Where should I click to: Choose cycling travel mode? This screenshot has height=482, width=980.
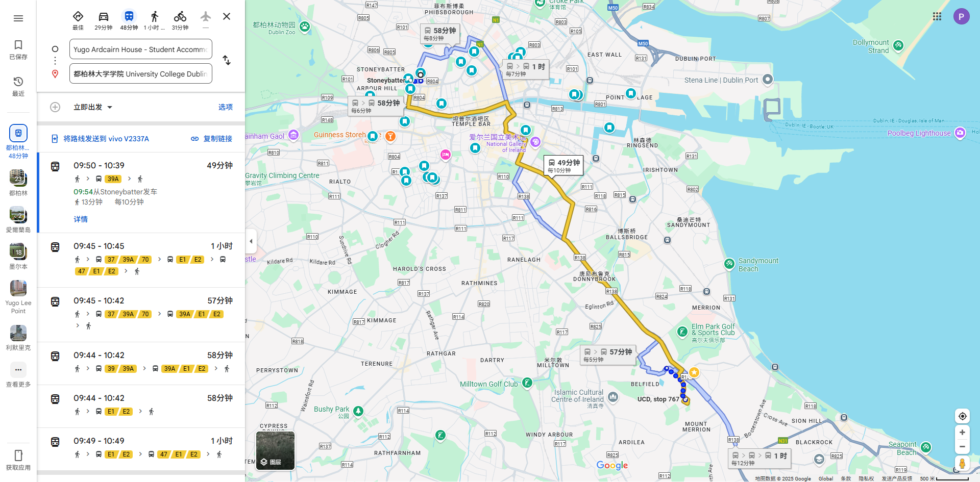click(180, 20)
